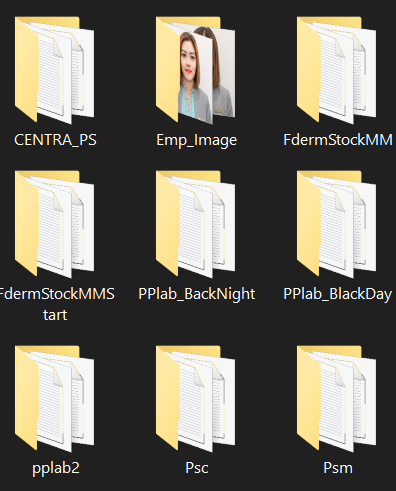This screenshot has height=491, width=396.
Task: Click the PPlab_BlackDay name label
Action: 337,295
